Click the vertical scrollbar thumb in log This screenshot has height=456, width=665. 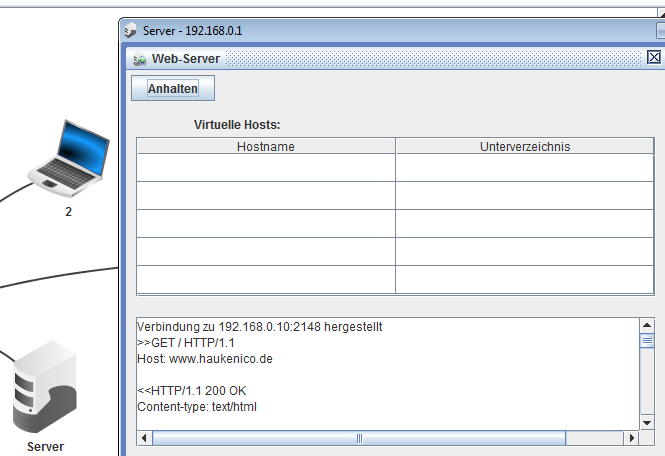click(647, 341)
